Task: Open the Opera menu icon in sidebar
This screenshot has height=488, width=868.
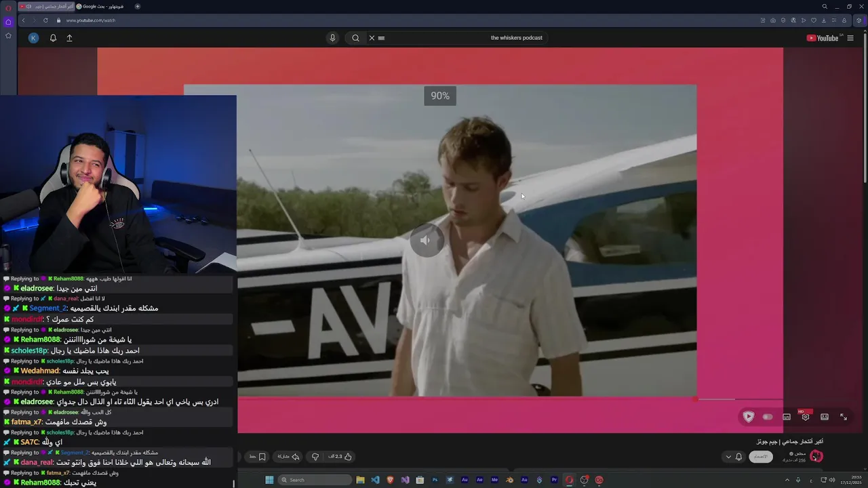Action: point(8,7)
